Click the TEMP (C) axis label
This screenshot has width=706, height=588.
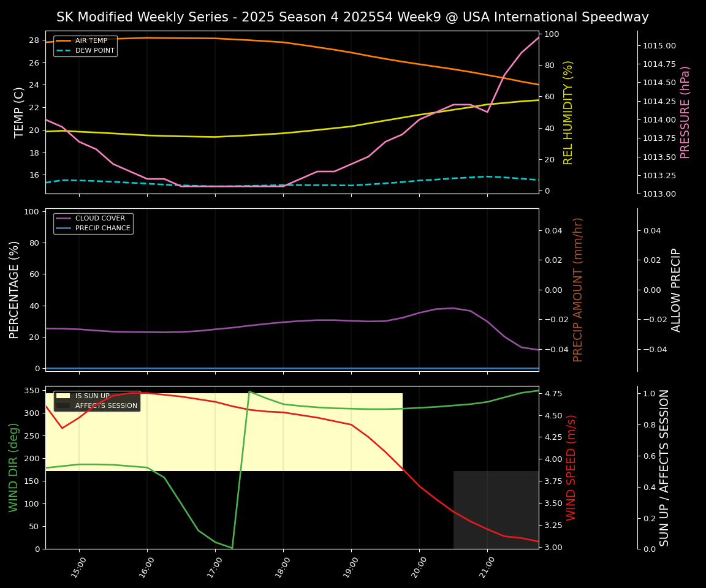pos(20,112)
